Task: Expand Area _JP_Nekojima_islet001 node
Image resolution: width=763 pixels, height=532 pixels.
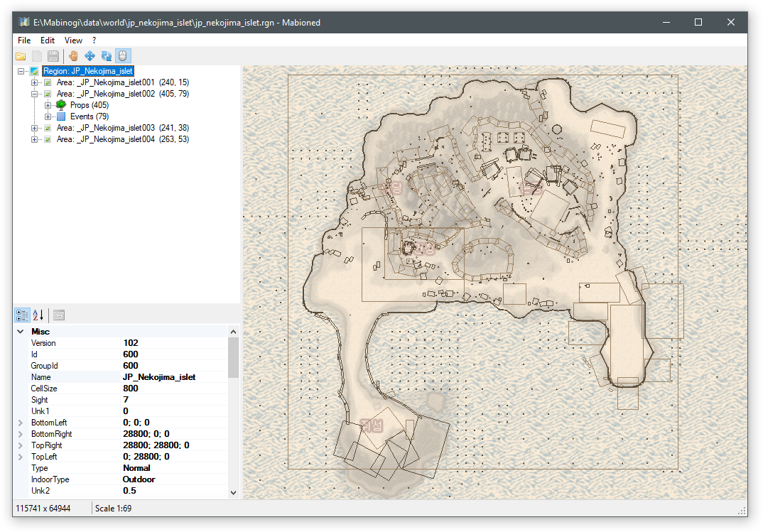Action: (x=34, y=82)
